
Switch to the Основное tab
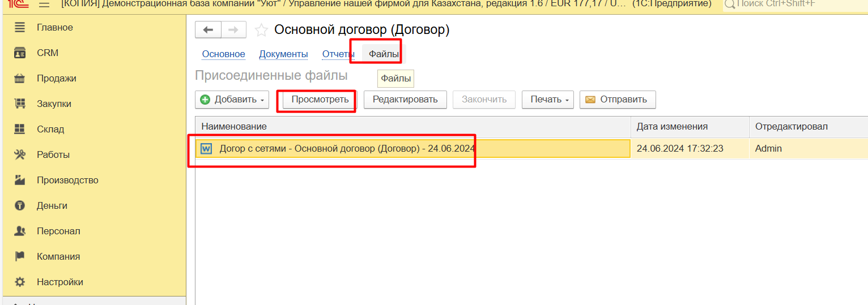click(223, 54)
